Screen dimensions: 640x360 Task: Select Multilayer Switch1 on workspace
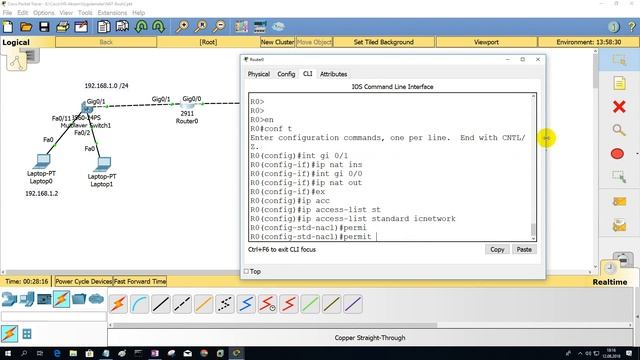click(87, 107)
